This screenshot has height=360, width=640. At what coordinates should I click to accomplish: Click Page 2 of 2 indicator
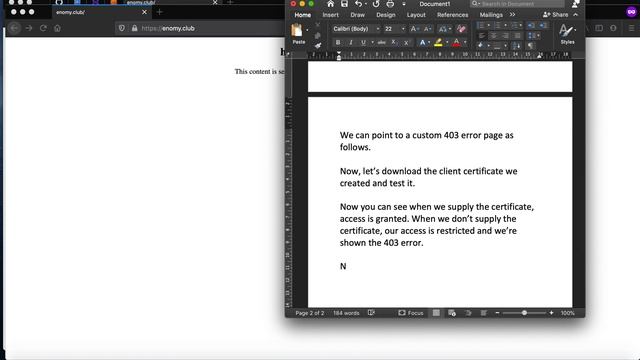(310, 313)
